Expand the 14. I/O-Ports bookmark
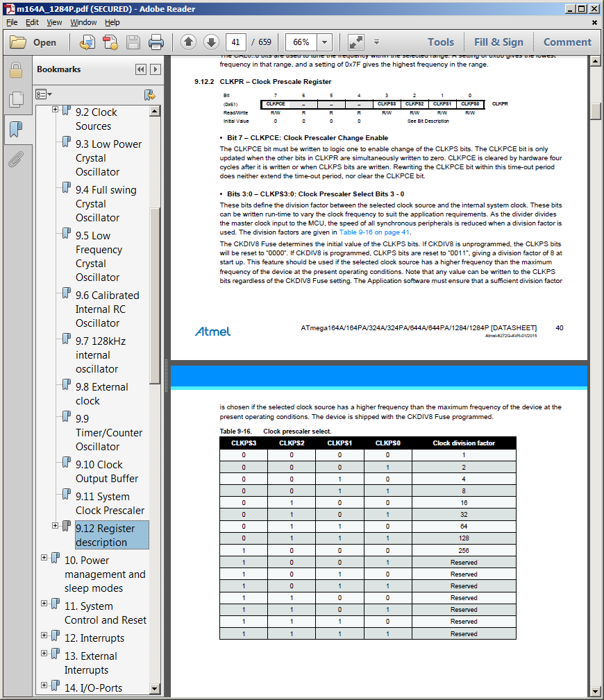 (44, 685)
